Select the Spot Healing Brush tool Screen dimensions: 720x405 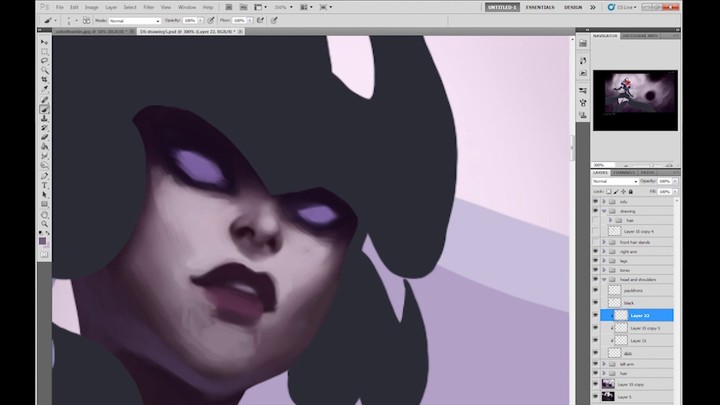(45, 100)
